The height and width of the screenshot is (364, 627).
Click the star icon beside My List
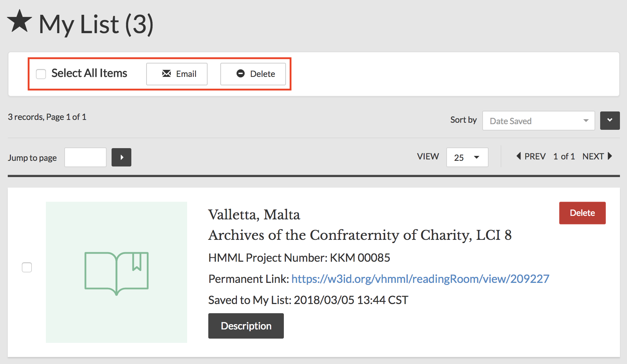(19, 21)
